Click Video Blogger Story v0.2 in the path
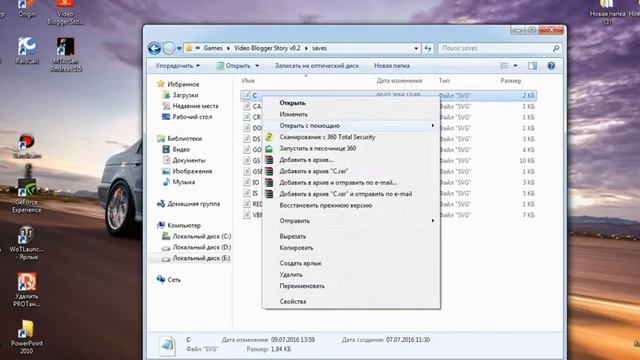The width and height of the screenshot is (640, 360). [267, 48]
